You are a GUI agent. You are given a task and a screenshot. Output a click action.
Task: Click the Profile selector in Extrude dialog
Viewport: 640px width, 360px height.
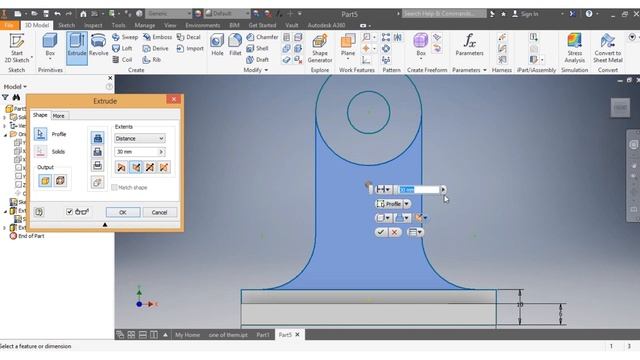pos(40,134)
